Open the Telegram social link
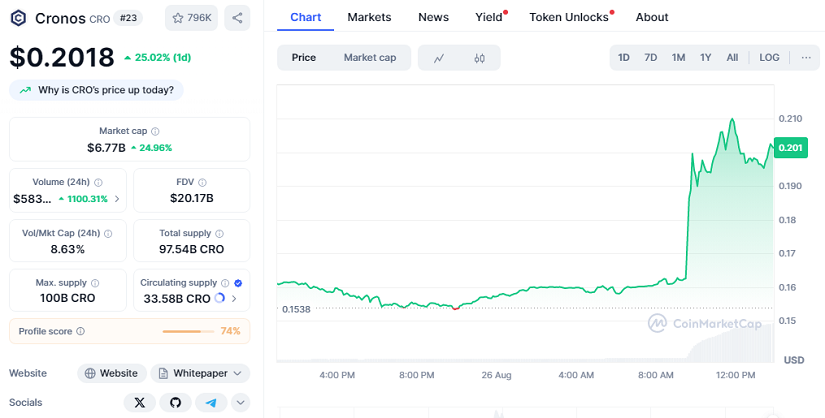 point(211,403)
